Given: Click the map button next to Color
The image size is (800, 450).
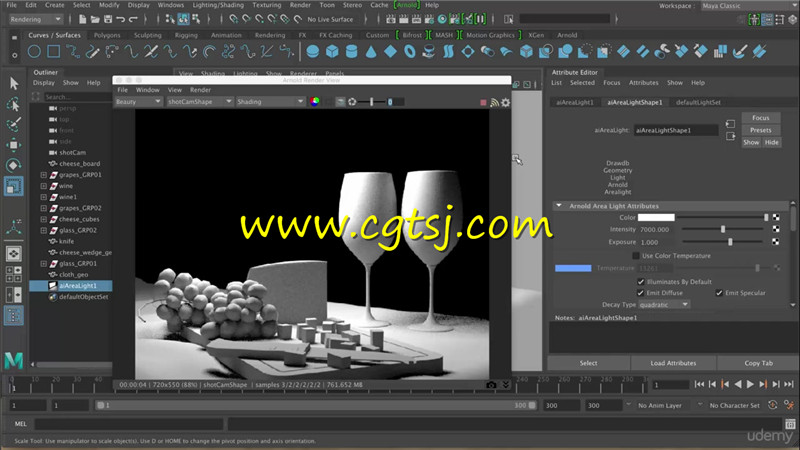Looking at the screenshot, I should [776, 217].
